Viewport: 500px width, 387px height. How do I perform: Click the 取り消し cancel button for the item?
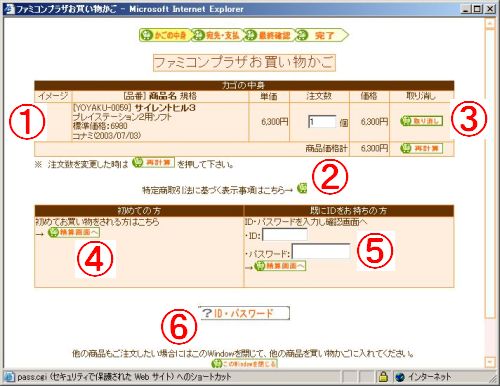pyautogui.click(x=422, y=121)
